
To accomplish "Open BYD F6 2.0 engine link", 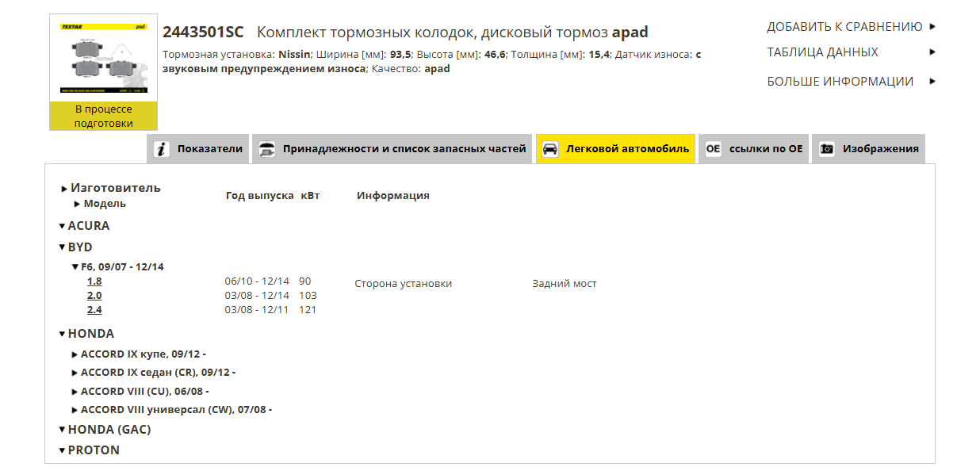I will [x=94, y=296].
